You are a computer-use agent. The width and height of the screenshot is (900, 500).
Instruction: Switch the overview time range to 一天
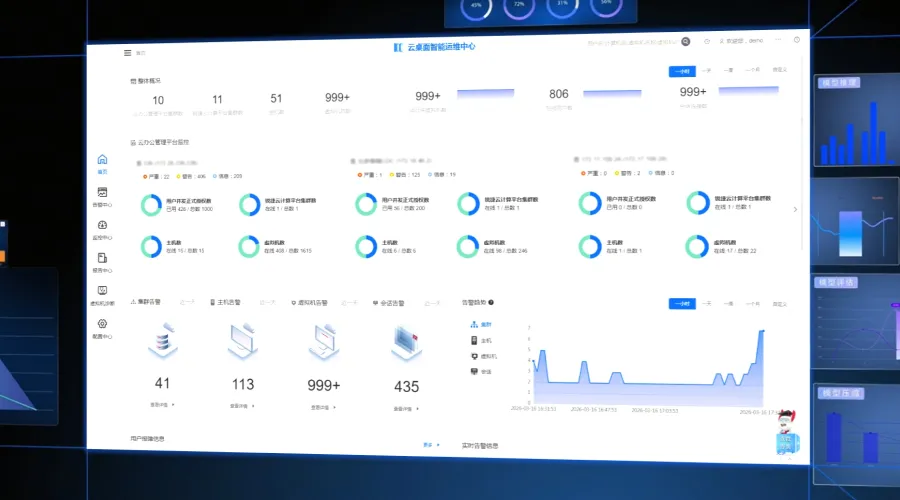[x=706, y=71]
